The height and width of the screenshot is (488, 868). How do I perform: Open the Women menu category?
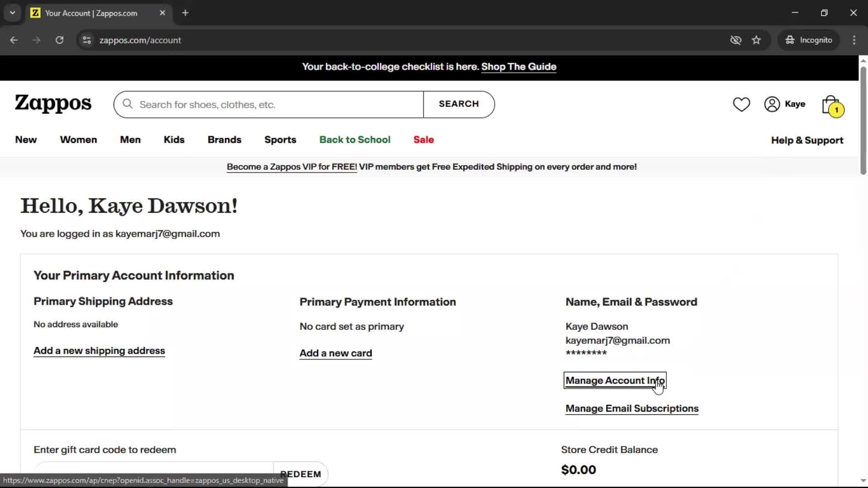pyautogui.click(x=78, y=140)
